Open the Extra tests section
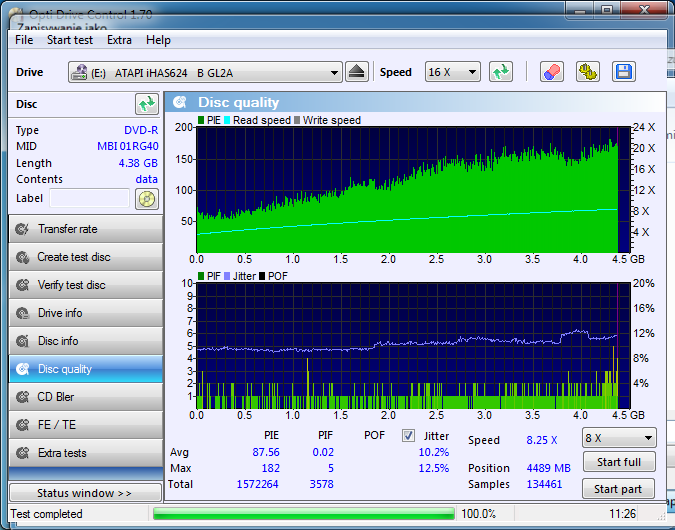 (x=86, y=453)
